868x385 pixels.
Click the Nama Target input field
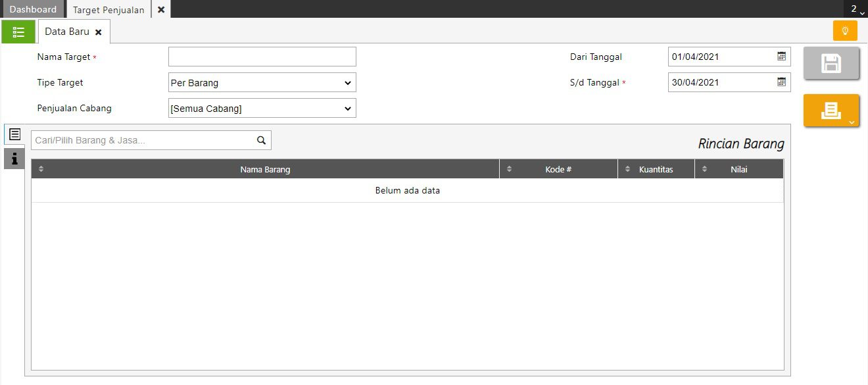point(262,57)
